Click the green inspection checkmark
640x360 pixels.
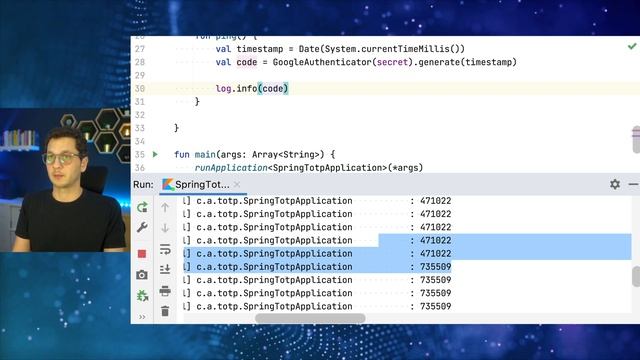[632, 46]
